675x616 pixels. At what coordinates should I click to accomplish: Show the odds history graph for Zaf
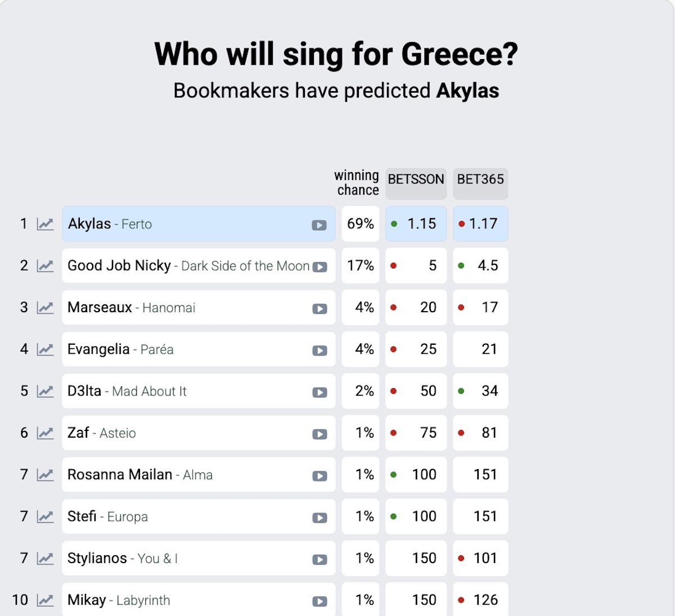pyautogui.click(x=45, y=433)
